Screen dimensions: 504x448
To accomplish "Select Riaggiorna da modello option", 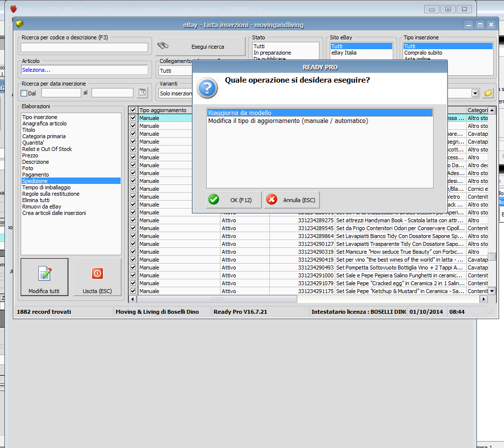I will [x=319, y=113].
